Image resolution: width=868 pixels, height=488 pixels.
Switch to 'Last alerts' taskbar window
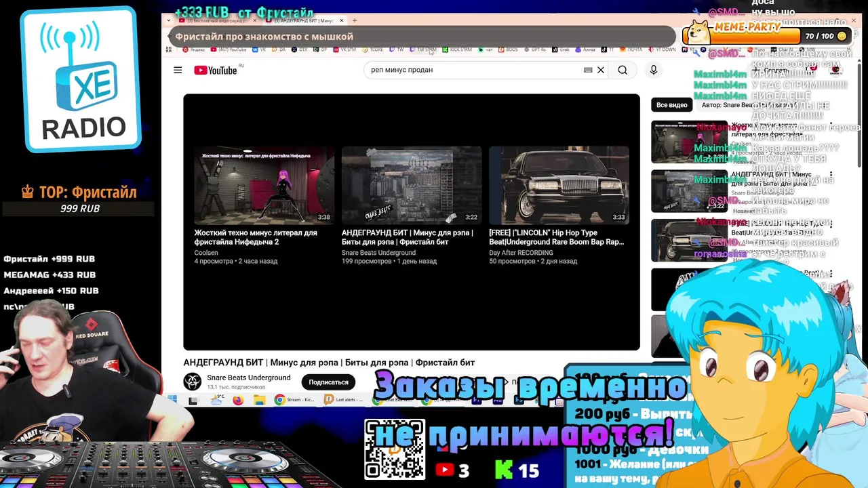344,400
